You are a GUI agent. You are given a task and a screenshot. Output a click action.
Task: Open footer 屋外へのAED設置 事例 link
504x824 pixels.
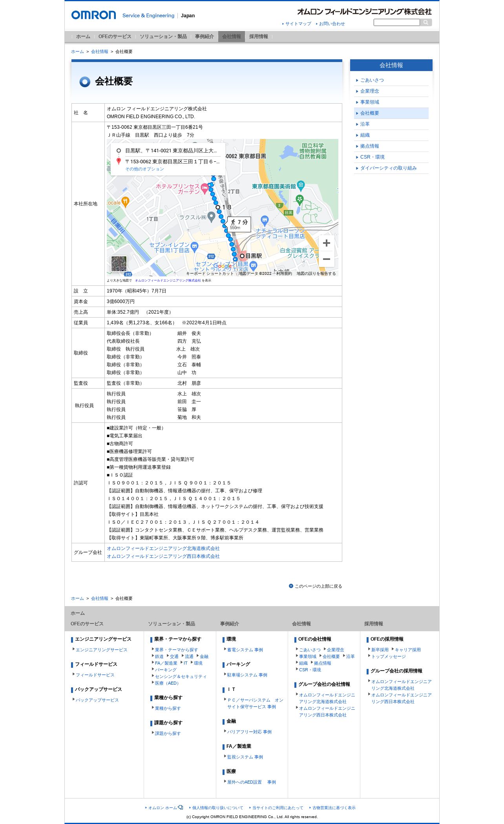click(x=251, y=782)
